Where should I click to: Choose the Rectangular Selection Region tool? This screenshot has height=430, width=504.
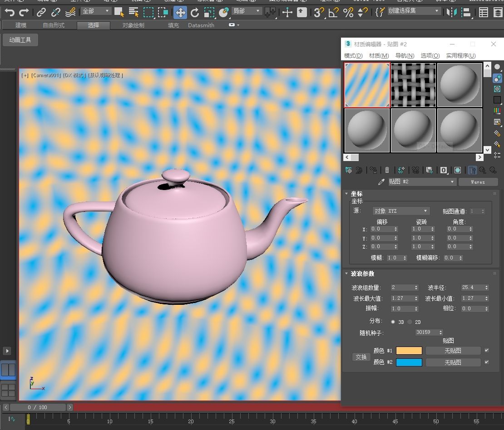[148, 13]
